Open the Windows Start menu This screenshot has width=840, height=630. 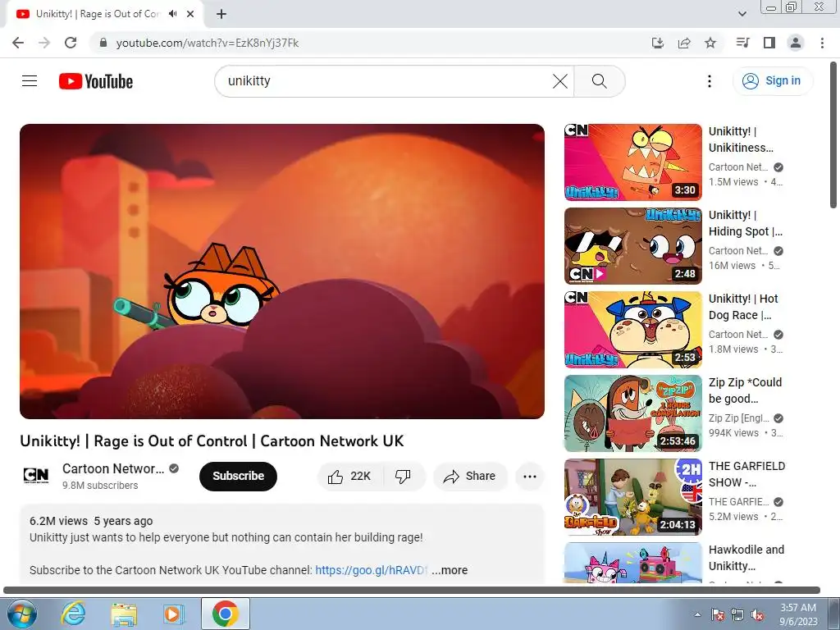click(22, 614)
